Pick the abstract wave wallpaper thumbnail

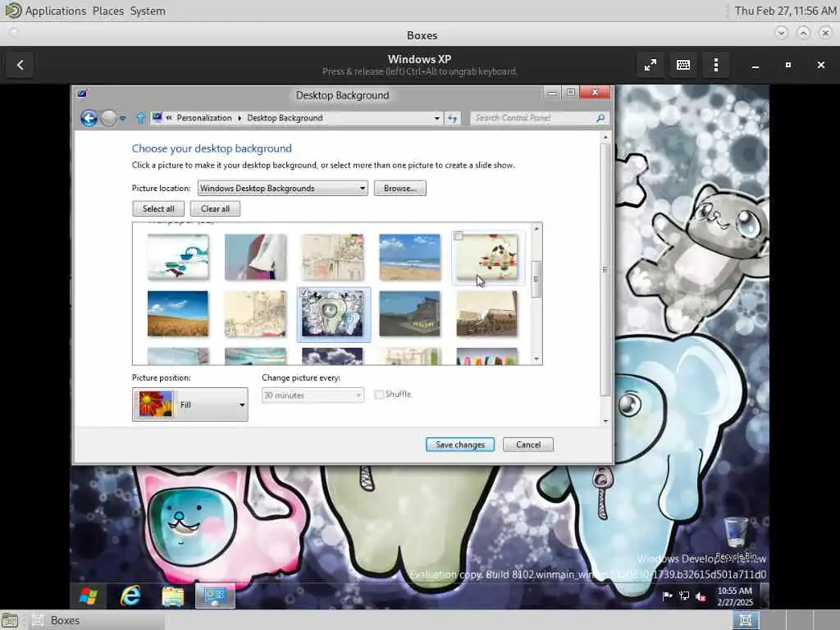point(178,257)
